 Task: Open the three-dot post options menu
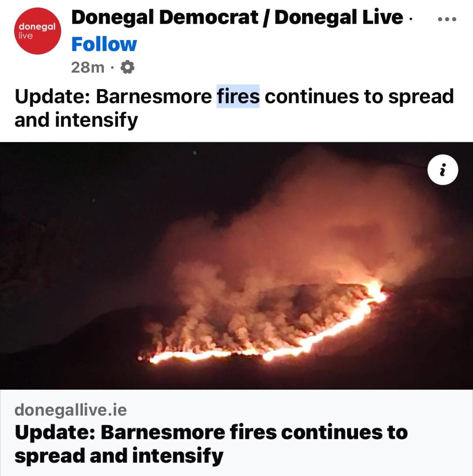tap(447, 19)
